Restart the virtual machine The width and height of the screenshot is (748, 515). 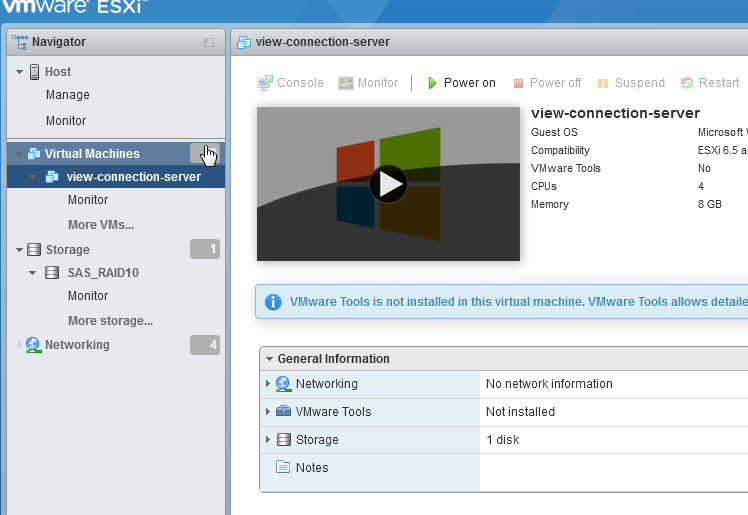tap(710, 83)
